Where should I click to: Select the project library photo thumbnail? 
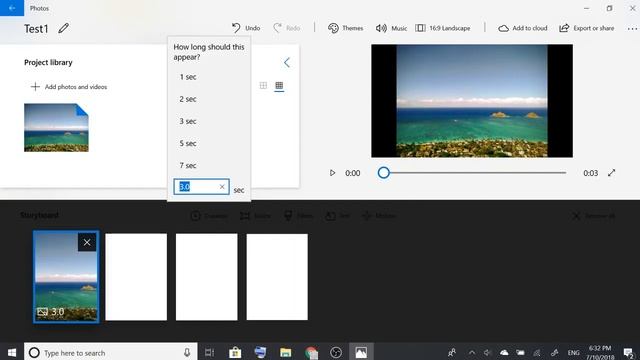(x=56, y=128)
